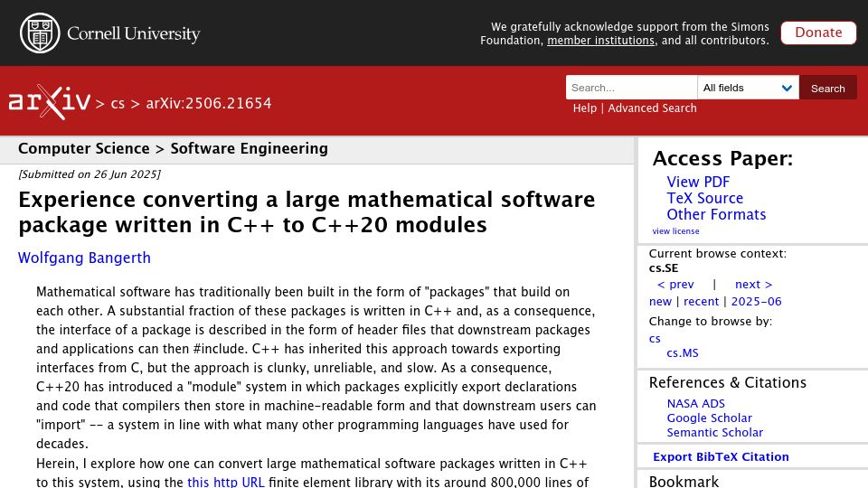Viewport: 868px width, 488px height.
Task: Click the 'Submitted on 26 Jun 2025' text
Action: coord(90,174)
